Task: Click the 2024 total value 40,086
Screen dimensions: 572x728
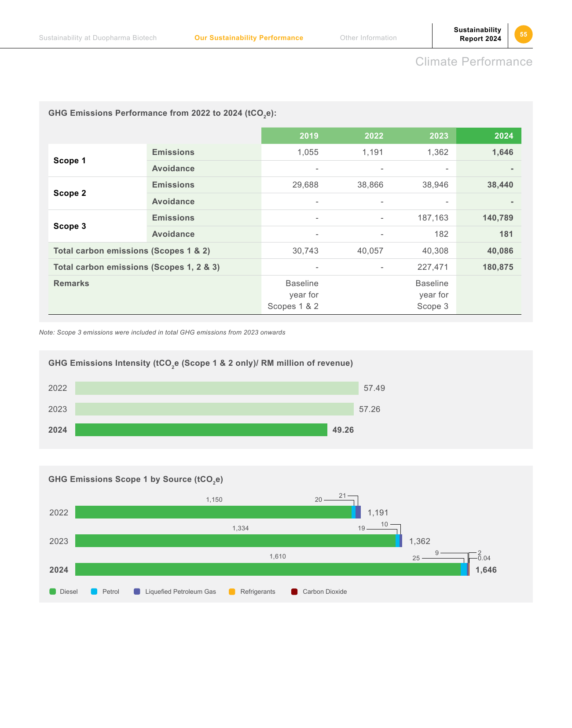Action: 500,251
